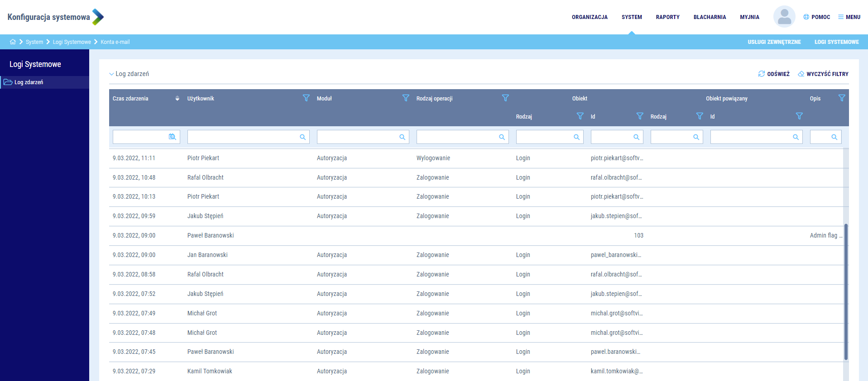Image resolution: width=868 pixels, height=381 pixels.
Task: Open filter for Rodzaj operacji column
Action: pos(505,98)
